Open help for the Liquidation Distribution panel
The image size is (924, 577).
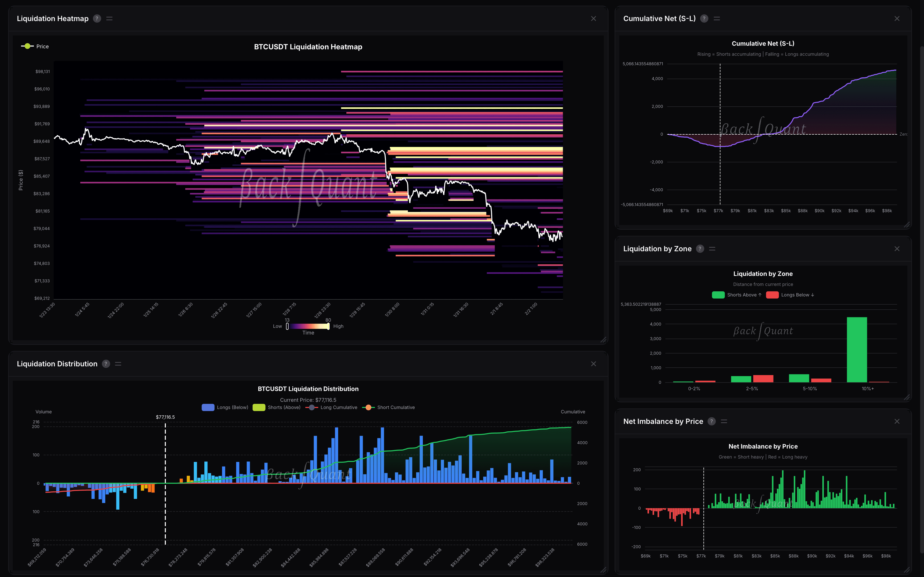pos(106,364)
